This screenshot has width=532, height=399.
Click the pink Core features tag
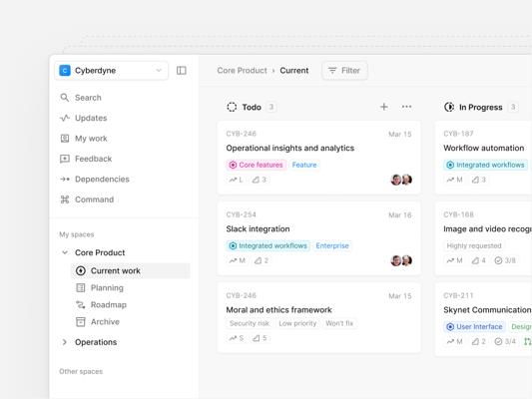click(x=257, y=165)
